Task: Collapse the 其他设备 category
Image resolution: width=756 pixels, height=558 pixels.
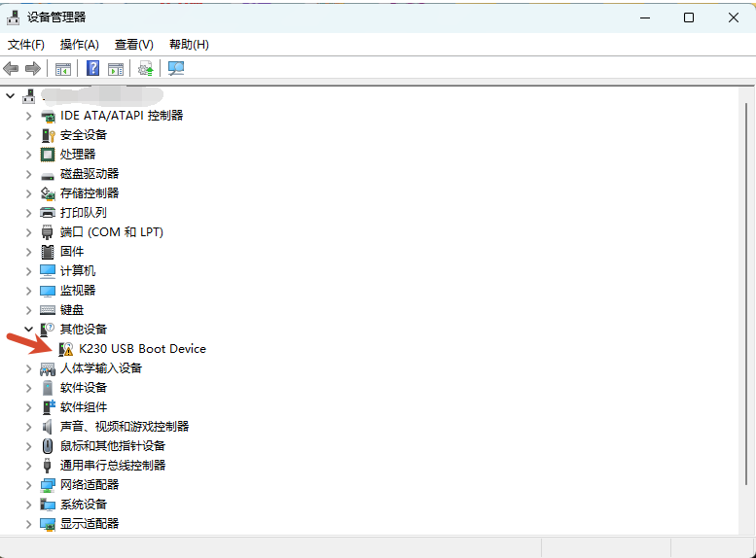Action: point(29,330)
